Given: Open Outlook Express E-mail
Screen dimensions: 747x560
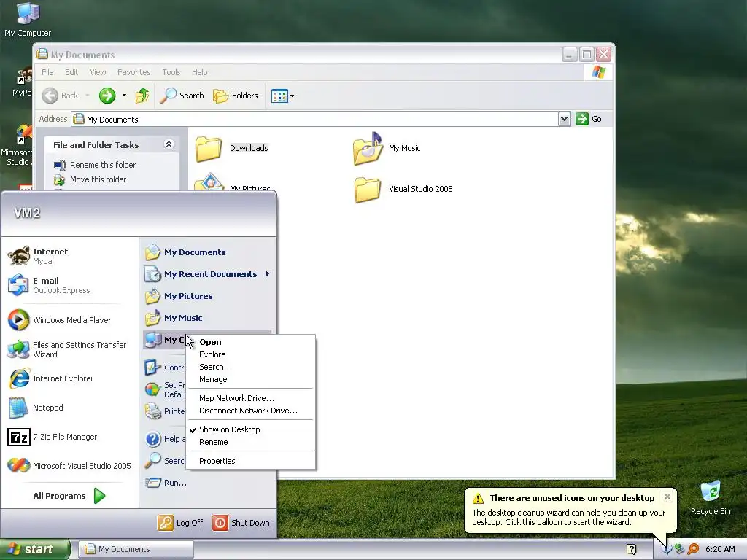Looking at the screenshot, I should (69, 285).
